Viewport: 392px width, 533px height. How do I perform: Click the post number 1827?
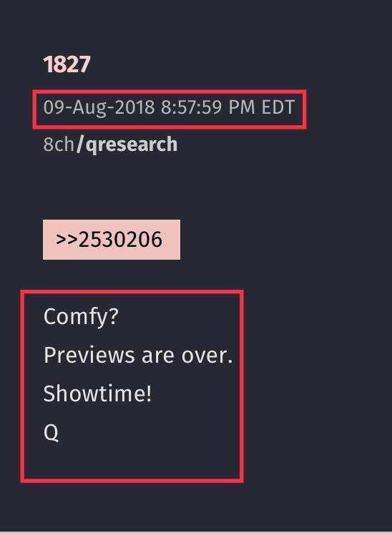[67, 64]
